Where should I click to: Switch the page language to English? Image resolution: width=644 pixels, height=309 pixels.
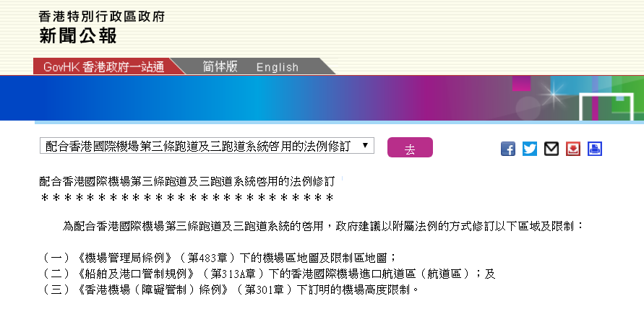(x=277, y=67)
